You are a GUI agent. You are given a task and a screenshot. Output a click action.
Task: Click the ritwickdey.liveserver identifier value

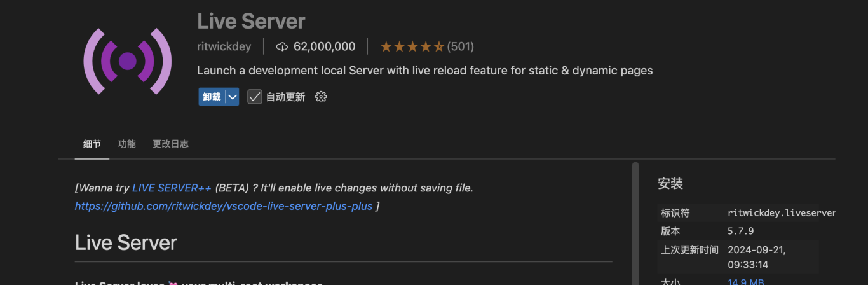[782, 213]
